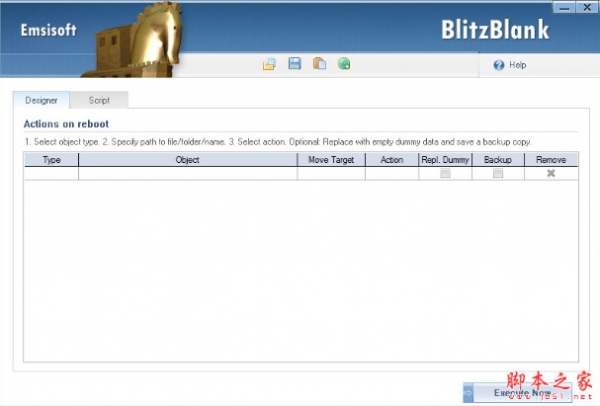Image resolution: width=600 pixels, height=406 pixels.
Task: Click the Object cell in the first row
Action: (188, 173)
